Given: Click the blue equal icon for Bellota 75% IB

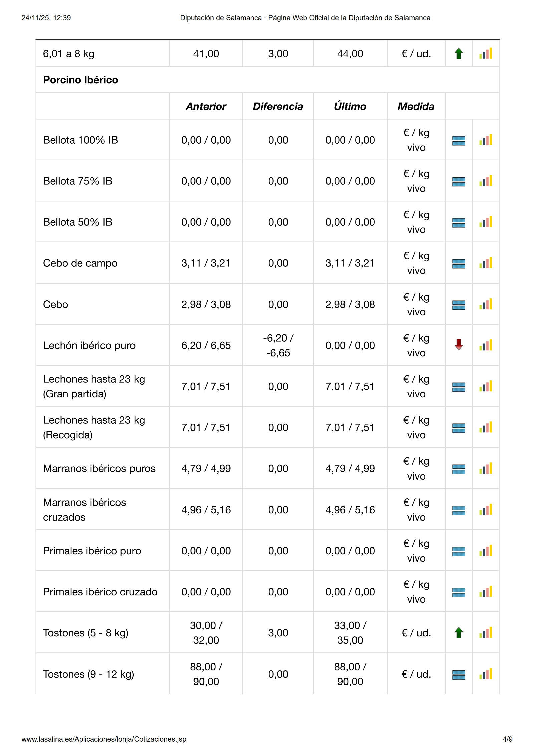Looking at the screenshot, I should [x=459, y=181].
